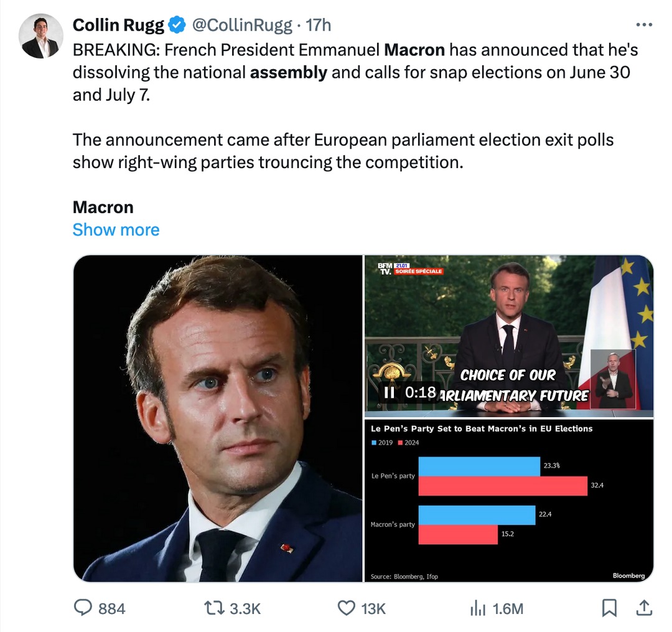The image size is (672, 632).
Task: Click the 0:18 video time indicator
Action: click(420, 393)
